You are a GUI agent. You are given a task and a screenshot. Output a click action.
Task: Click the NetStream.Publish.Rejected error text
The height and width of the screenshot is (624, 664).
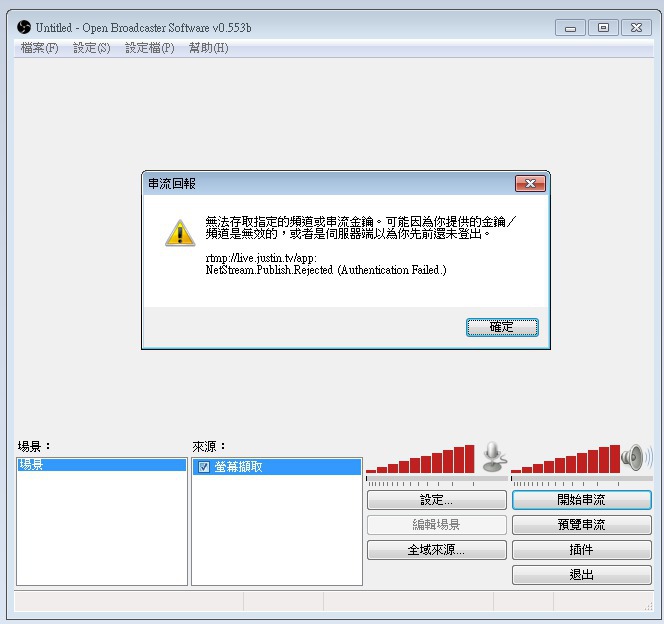pyautogui.click(x=326, y=270)
